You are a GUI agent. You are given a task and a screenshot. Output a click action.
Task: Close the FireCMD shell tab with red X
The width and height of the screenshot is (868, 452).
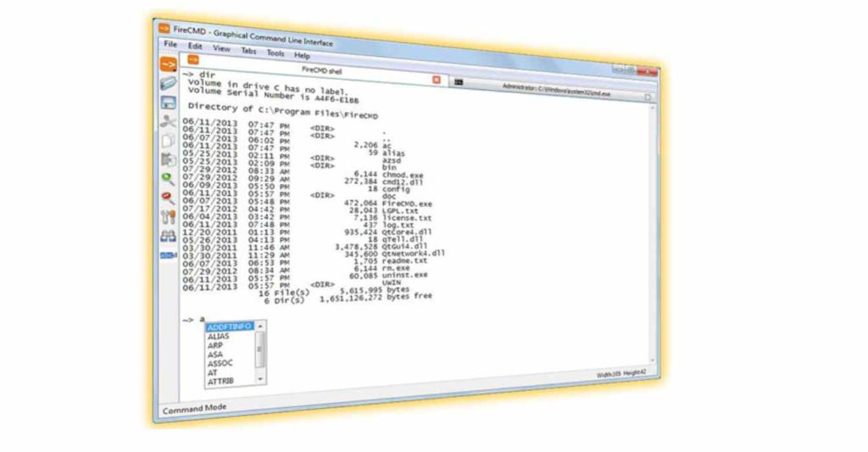pos(437,80)
